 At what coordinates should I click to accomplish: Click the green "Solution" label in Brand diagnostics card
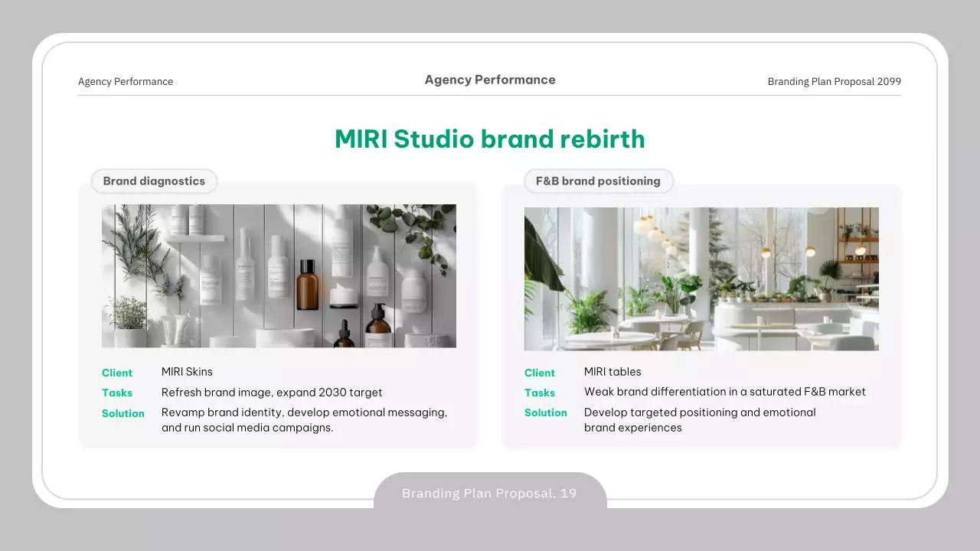(x=123, y=413)
